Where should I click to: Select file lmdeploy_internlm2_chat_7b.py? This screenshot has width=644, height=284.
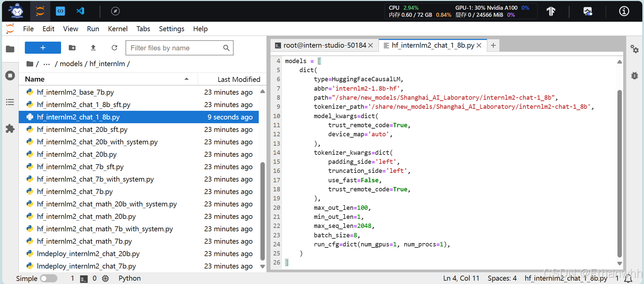tap(139, 266)
